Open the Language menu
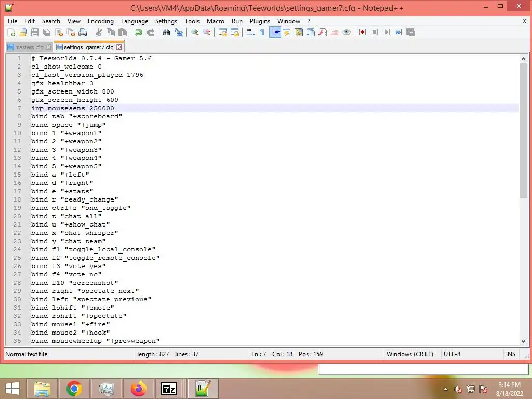532x399 pixels. click(x=135, y=21)
